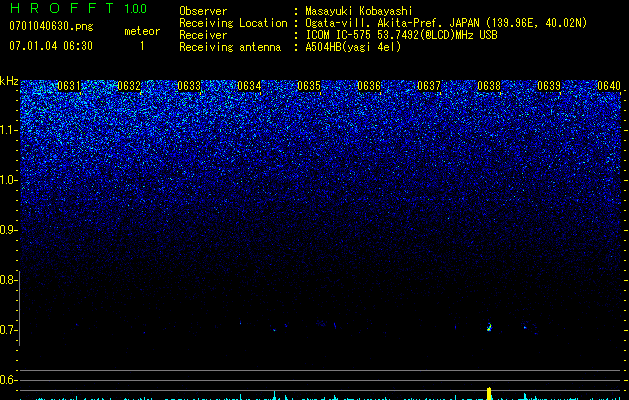Click the 0637 time marker
629x400 pixels.
pyautogui.click(x=429, y=86)
